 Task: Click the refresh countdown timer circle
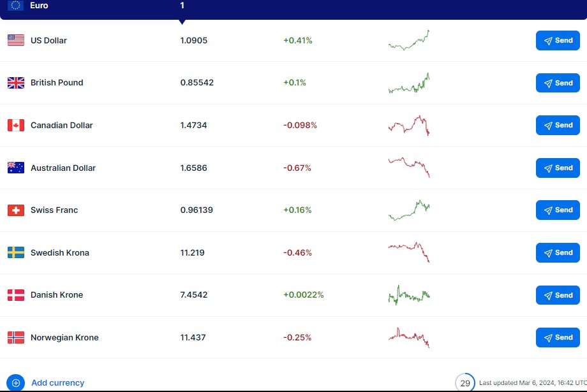click(465, 383)
